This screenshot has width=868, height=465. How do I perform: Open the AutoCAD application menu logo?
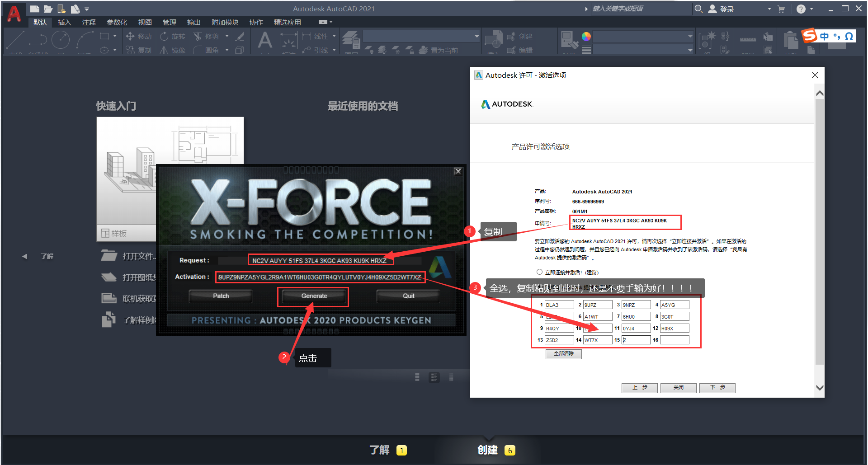tap(14, 14)
